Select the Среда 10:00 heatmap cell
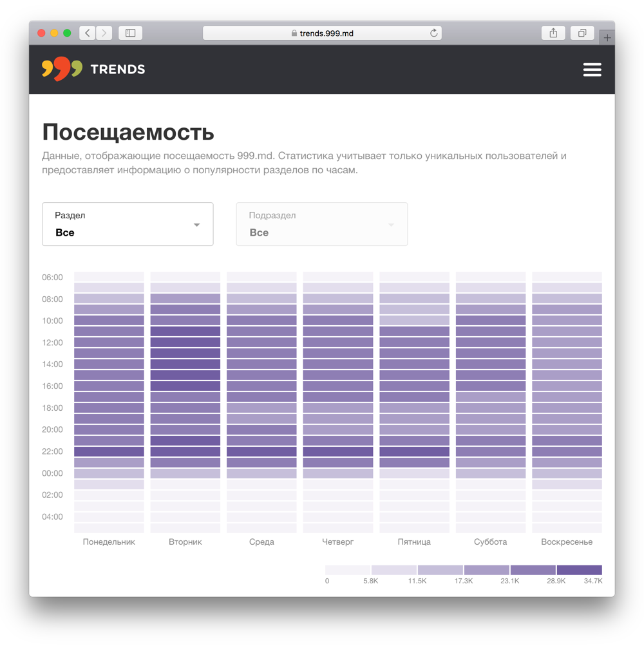Screen dimensions: 644x651 pos(261,320)
